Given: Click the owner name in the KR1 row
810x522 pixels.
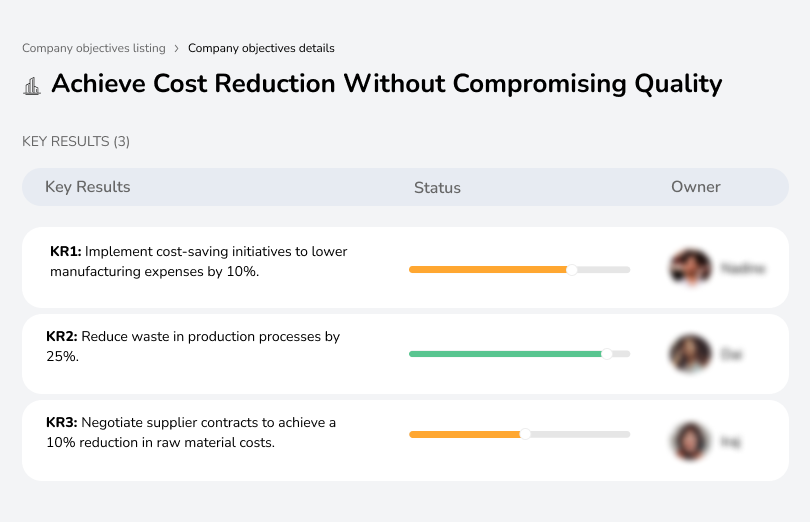Looking at the screenshot, I should pyautogui.click(x=742, y=268).
